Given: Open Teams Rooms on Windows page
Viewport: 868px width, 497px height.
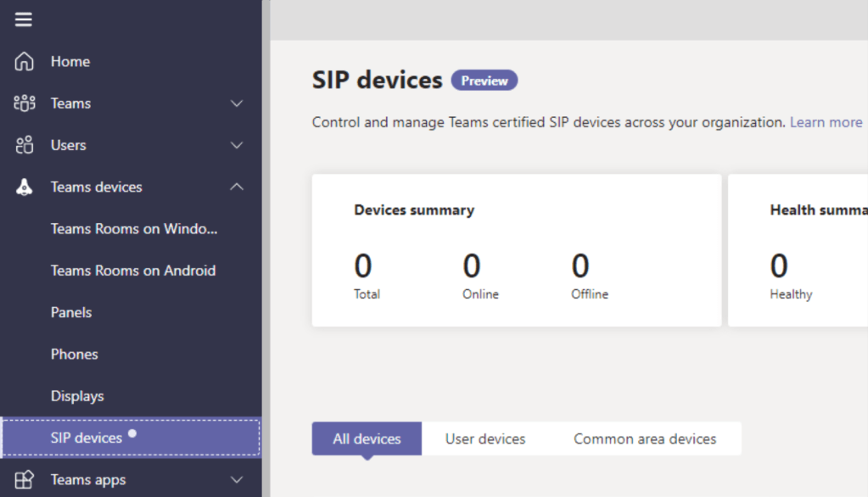Looking at the screenshot, I should [134, 229].
